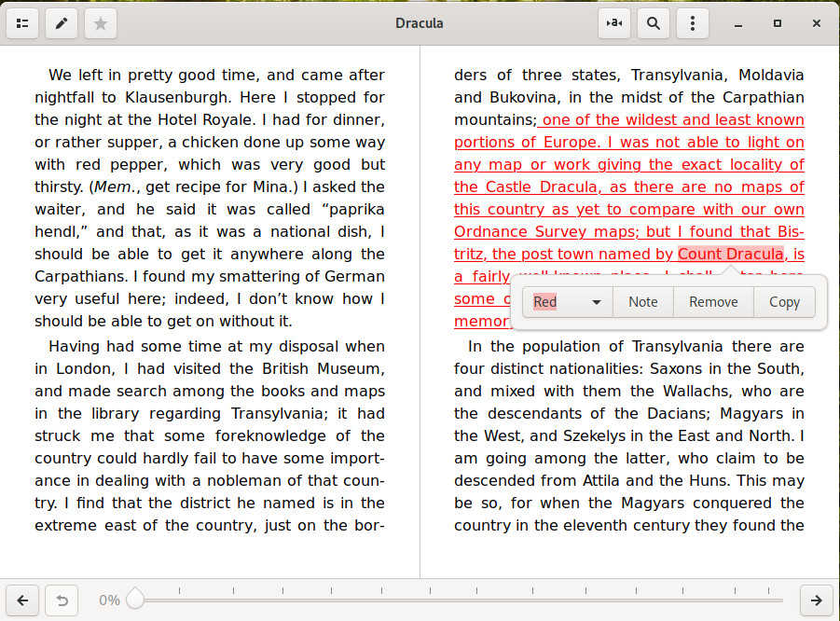Viewport: 840px width, 621px height.
Task: Click the Note button in annotation popup
Action: (x=642, y=302)
